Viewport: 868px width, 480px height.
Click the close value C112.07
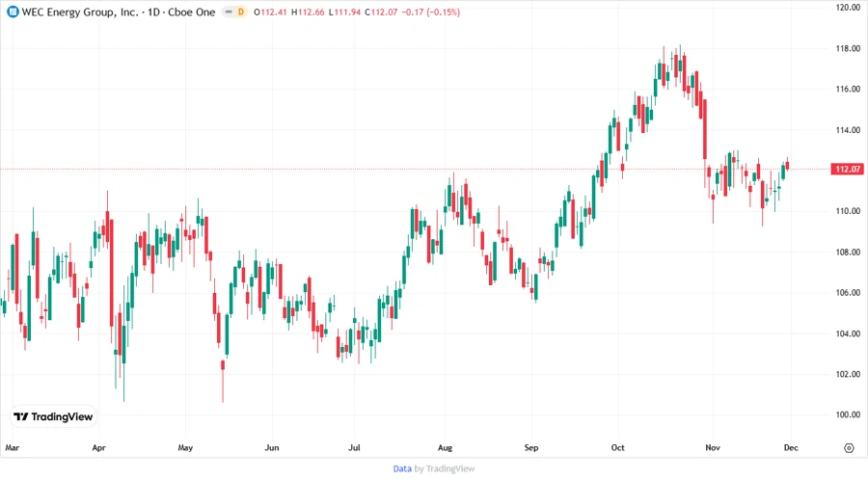tap(381, 13)
